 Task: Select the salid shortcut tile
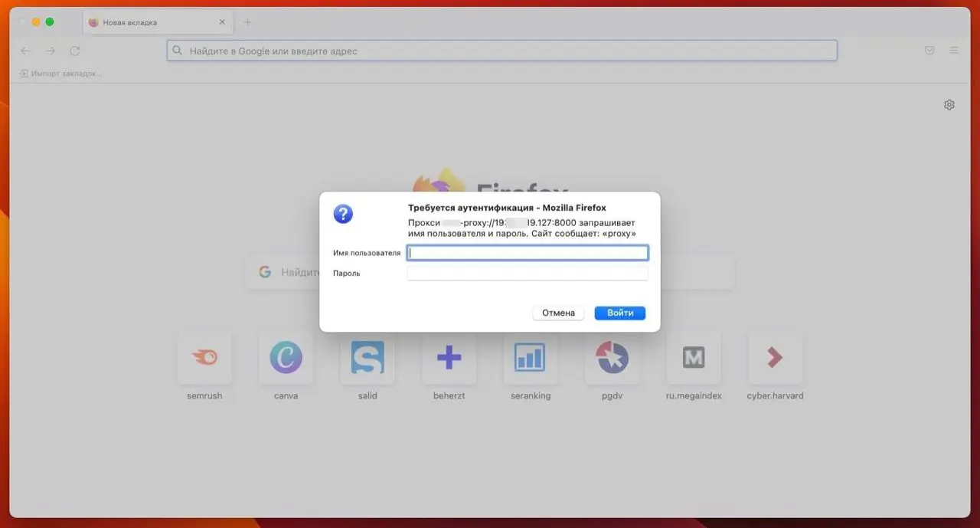367,358
